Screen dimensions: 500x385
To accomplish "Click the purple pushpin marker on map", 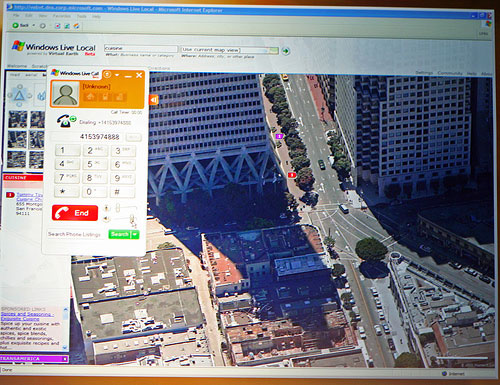I will pyautogui.click(x=279, y=136).
